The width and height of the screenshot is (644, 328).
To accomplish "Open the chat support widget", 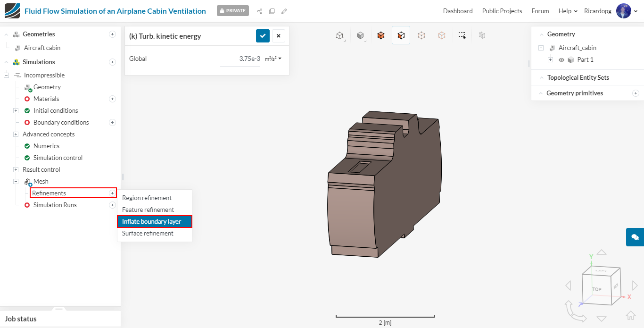I will (635, 237).
